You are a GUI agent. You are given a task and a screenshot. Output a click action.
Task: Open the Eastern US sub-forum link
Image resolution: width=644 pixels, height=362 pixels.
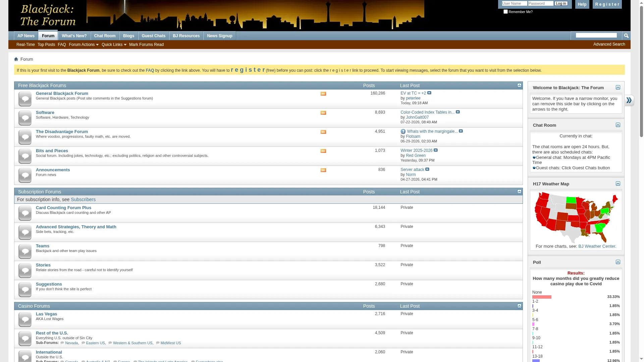coord(95,343)
